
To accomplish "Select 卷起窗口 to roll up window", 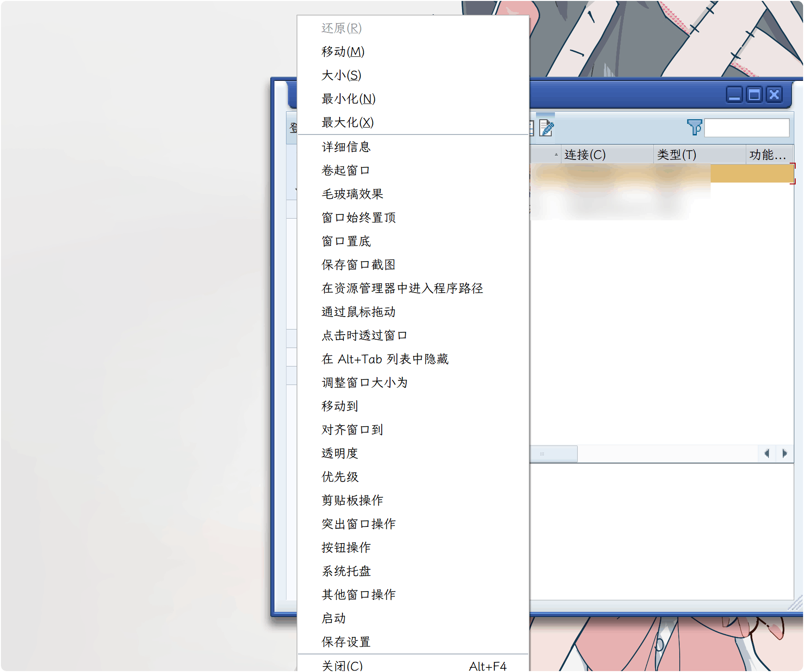I will pyautogui.click(x=346, y=171).
